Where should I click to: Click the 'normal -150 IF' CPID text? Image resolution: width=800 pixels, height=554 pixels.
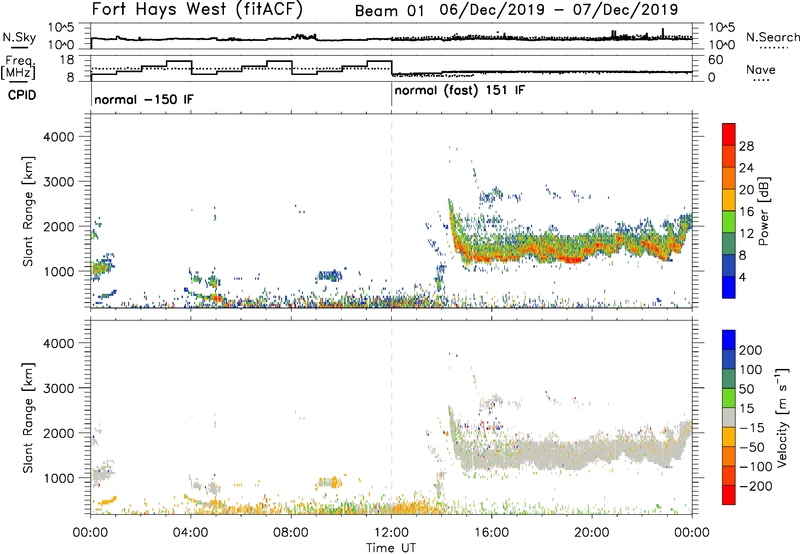tap(144, 99)
